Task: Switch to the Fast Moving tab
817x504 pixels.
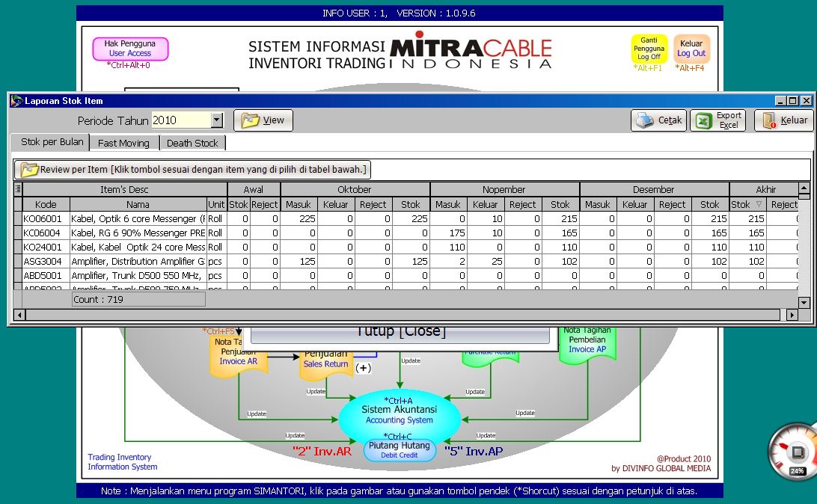Action: coord(123,143)
